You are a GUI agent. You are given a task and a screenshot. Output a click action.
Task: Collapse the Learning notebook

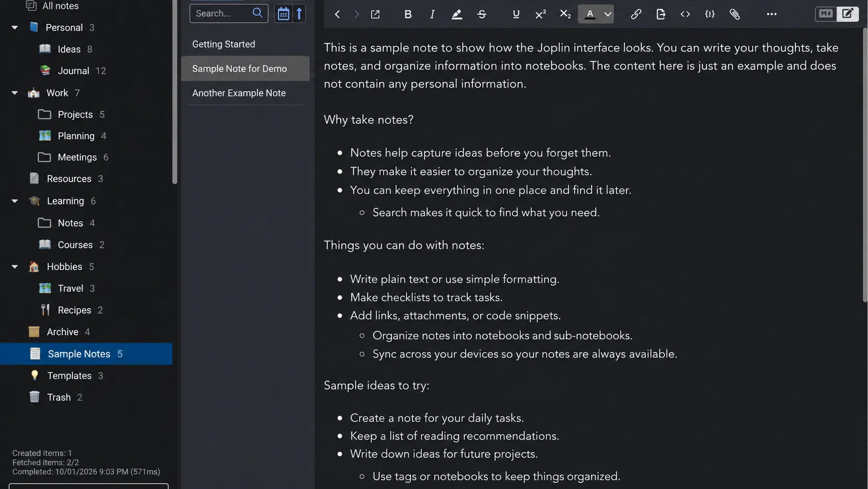pyautogui.click(x=15, y=201)
